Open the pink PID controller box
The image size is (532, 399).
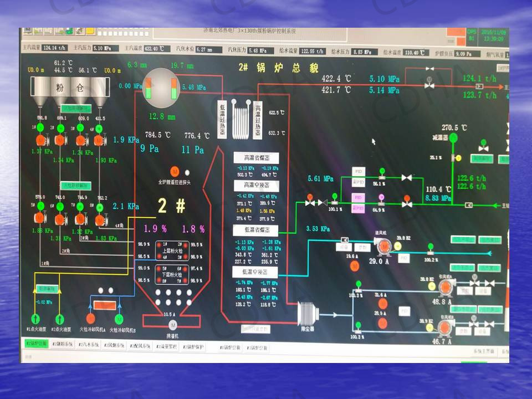point(359,197)
